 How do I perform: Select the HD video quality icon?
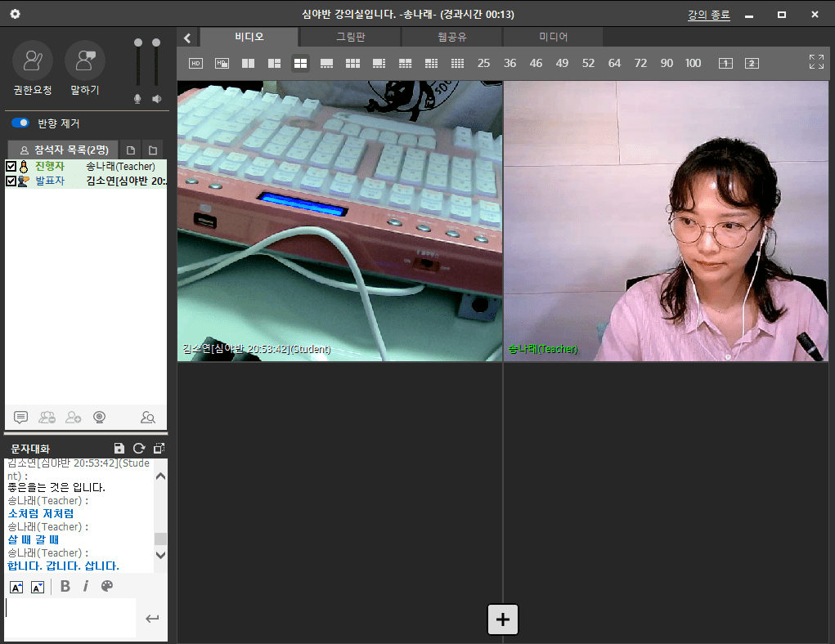point(195,63)
